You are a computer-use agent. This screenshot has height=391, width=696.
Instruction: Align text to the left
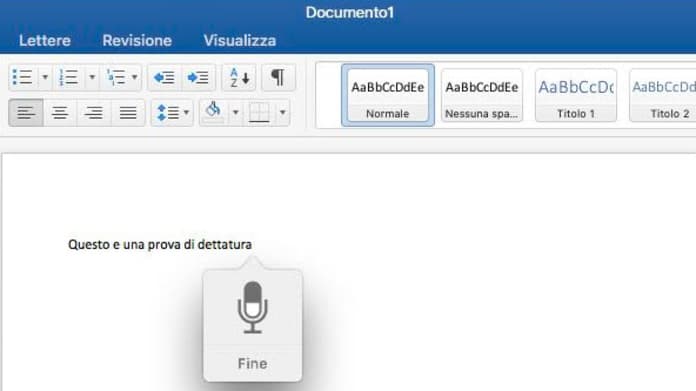click(26, 112)
